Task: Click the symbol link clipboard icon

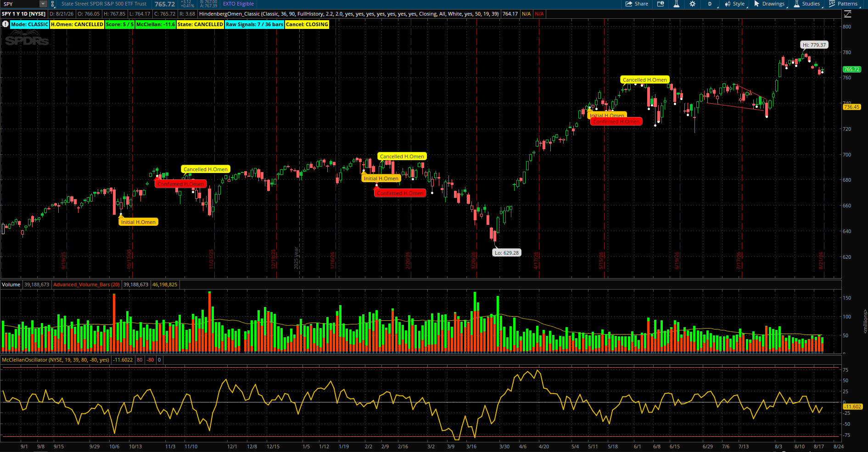Action: 53,4
